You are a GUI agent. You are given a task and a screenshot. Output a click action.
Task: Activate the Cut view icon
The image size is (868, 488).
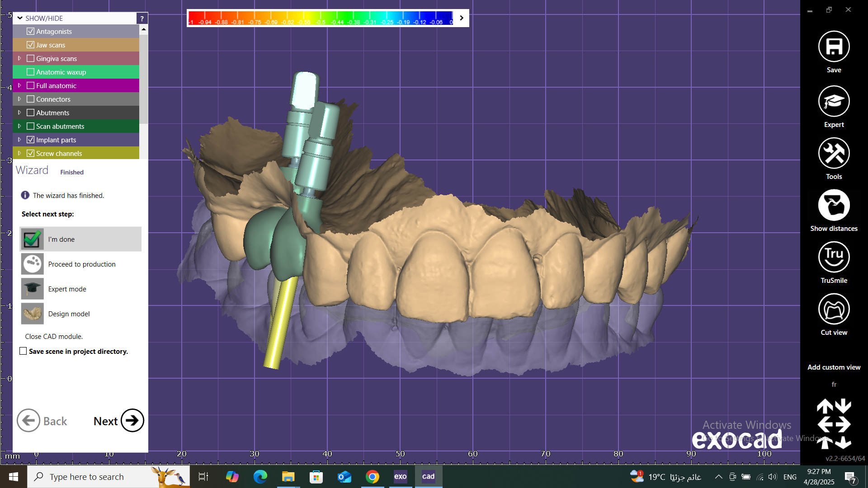pos(834,309)
